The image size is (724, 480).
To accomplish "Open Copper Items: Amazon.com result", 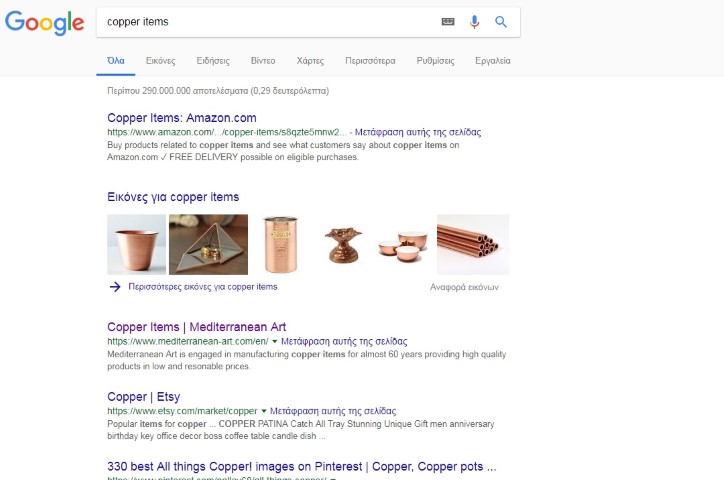I will tap(182, 118).
